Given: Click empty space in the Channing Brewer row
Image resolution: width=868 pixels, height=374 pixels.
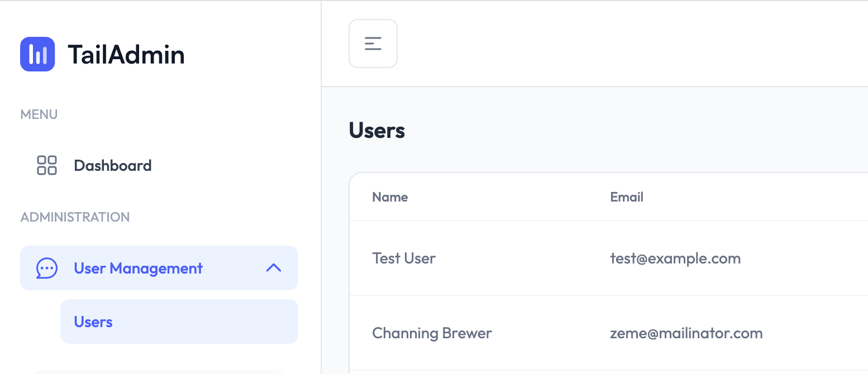Looking at the screenshot, I should point(547,333).
